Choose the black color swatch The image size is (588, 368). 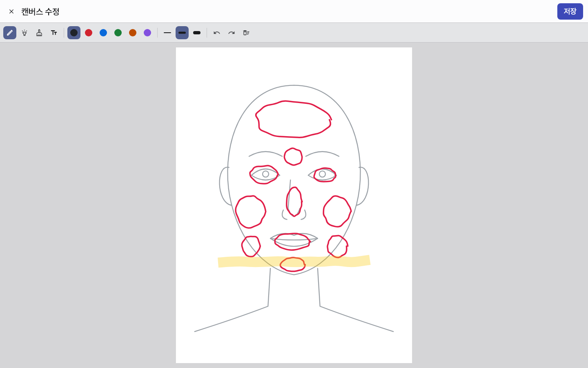tap(74, 33)
